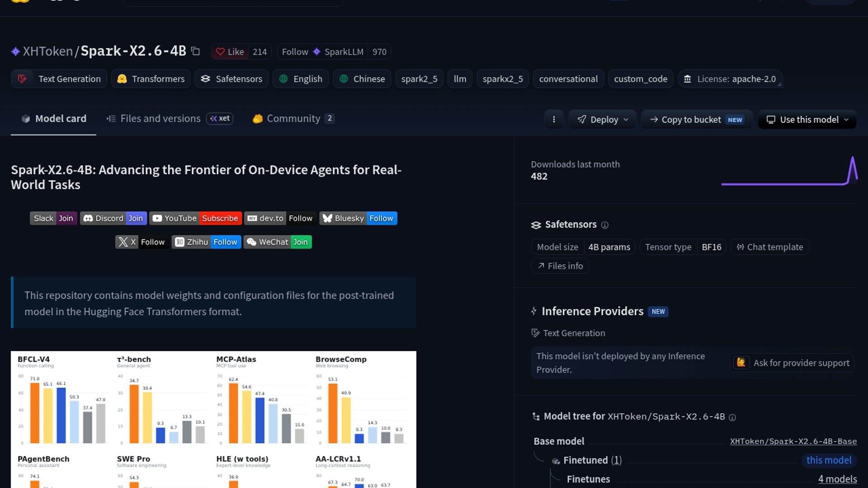Filter by Text Generation tag
Viewport: 868px width, 488px height.
click(59, 79)
